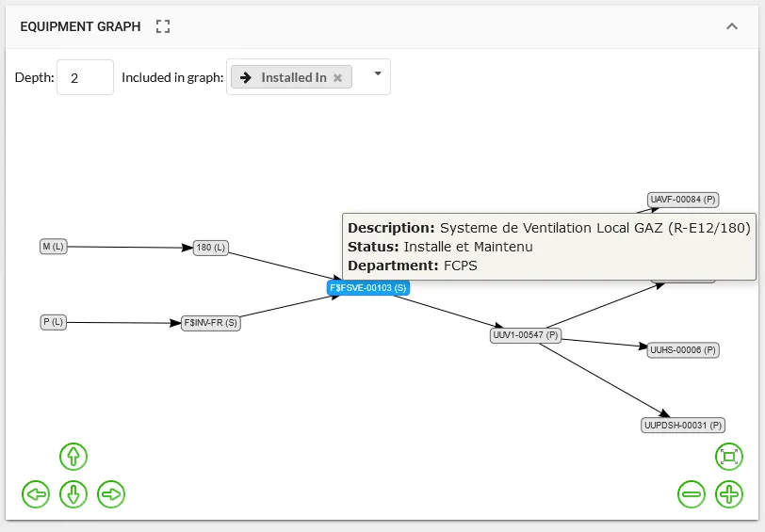Click the EQUIPMENT GRAPH title

tap(80, 26)
